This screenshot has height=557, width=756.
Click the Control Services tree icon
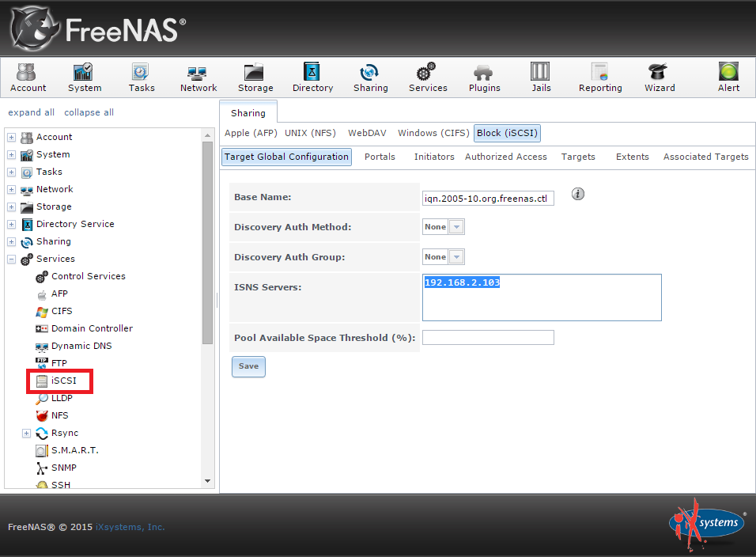42,276
